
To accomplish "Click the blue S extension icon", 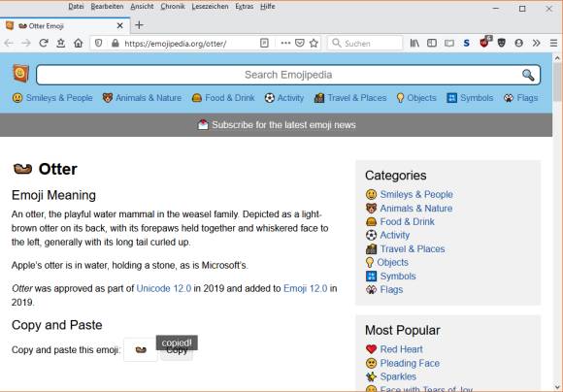I will [466, 43].
